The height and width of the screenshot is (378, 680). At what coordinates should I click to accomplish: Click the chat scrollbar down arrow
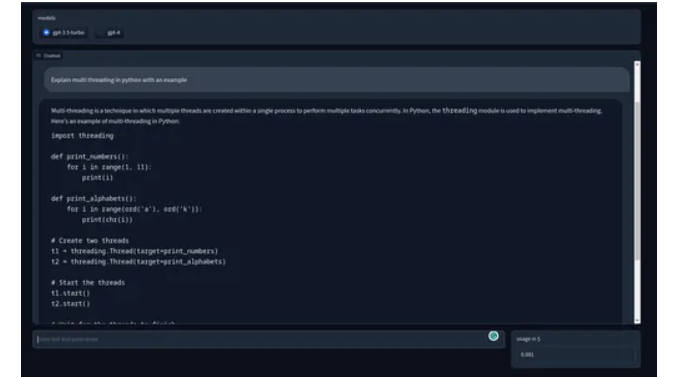tap(637, 321)
